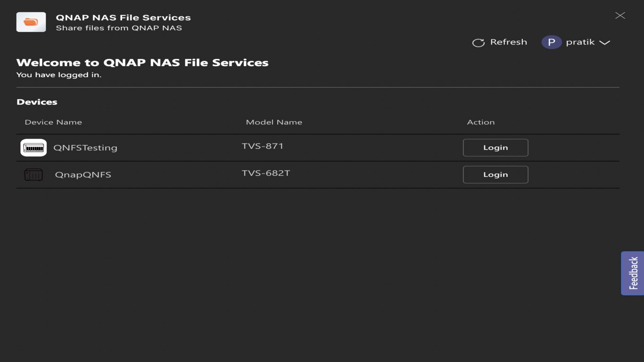Screen dimensions: 644x362
Task: Select the QNFSTesting device name
Action: (x=85, y=148)
